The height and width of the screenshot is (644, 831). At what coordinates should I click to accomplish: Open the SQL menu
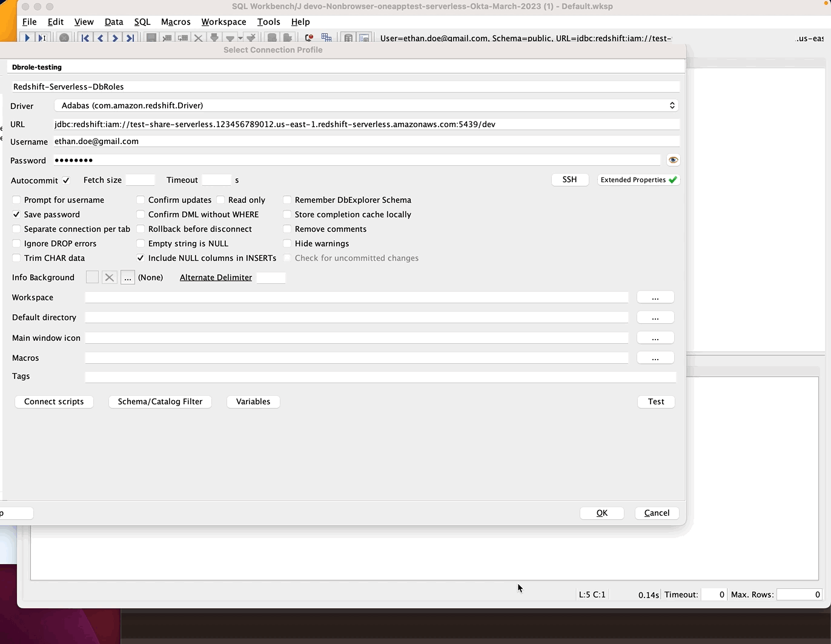(142, 22)
